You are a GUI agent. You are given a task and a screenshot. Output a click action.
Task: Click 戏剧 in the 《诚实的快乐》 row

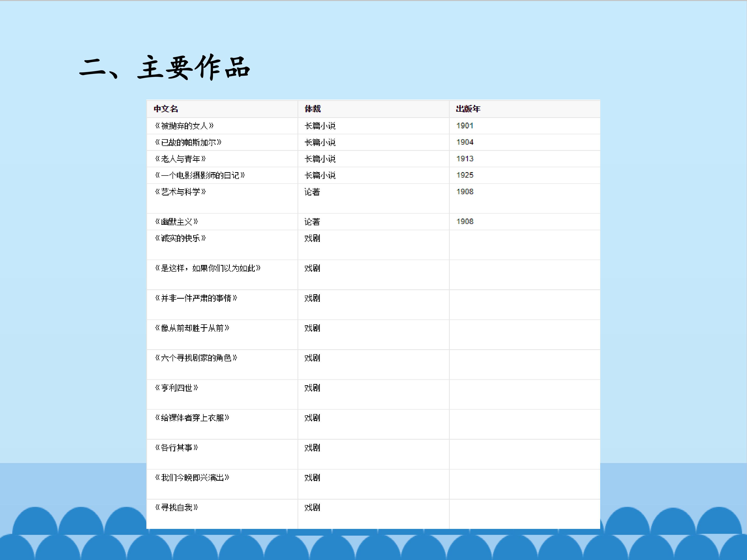[x=312, y=238]
